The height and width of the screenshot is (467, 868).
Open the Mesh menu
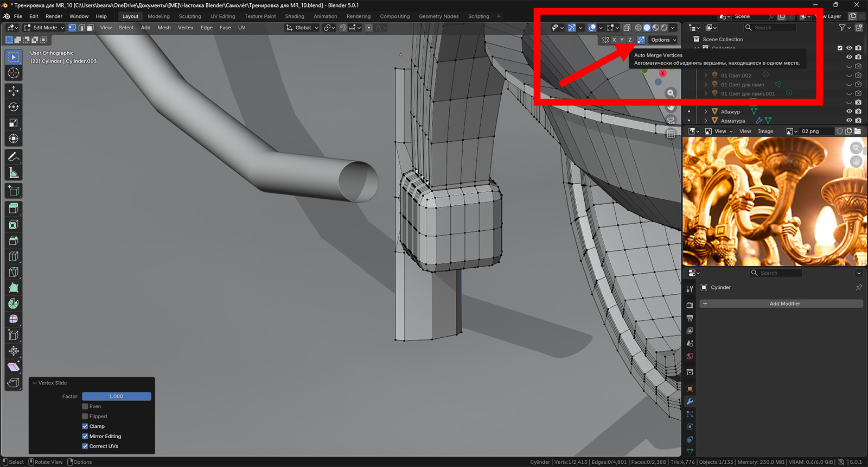164,28
